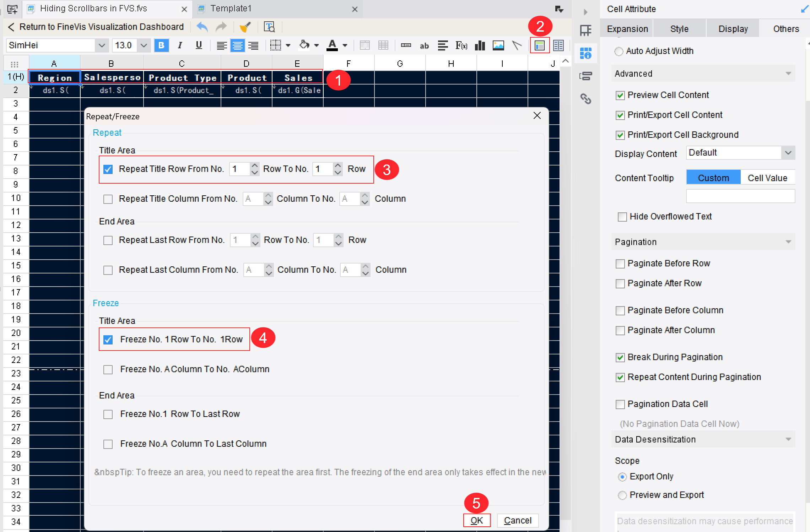
Task: Collapse the Pagination section
Action: [x=788, y=242]
